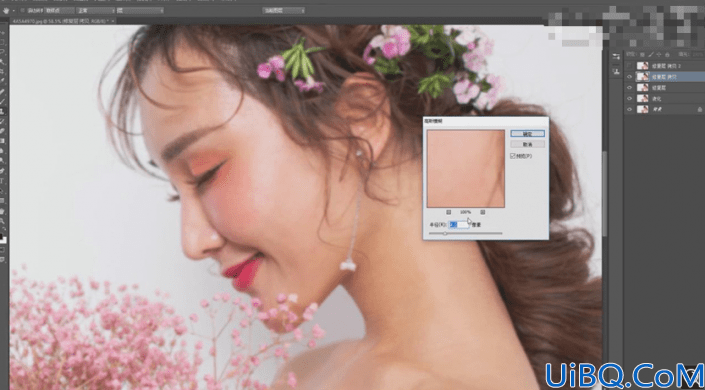Click the blur dialog preview image

pyautogui.click(x=466, y=169)
